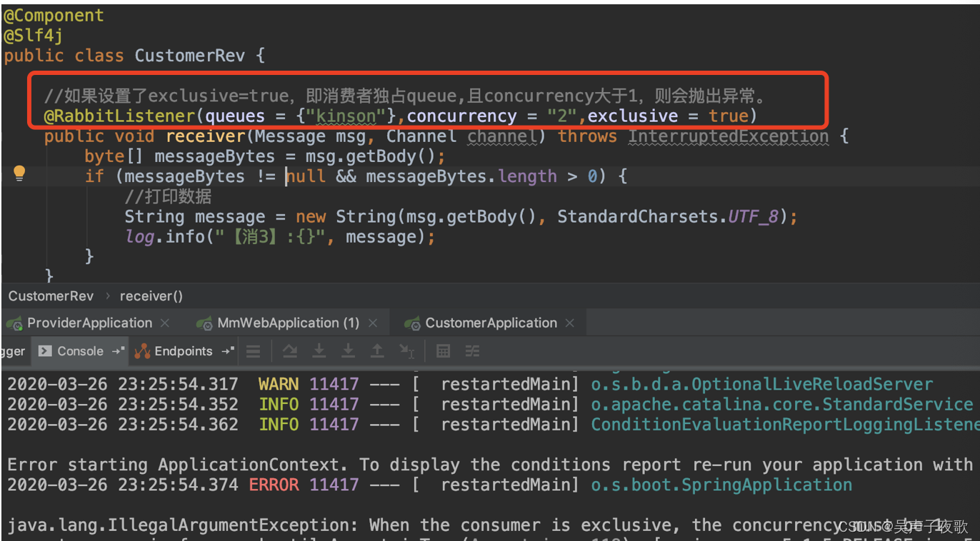980x541 pixels.
Task: Click the Run to Cursor icon
Action: [x=407, y=350]
